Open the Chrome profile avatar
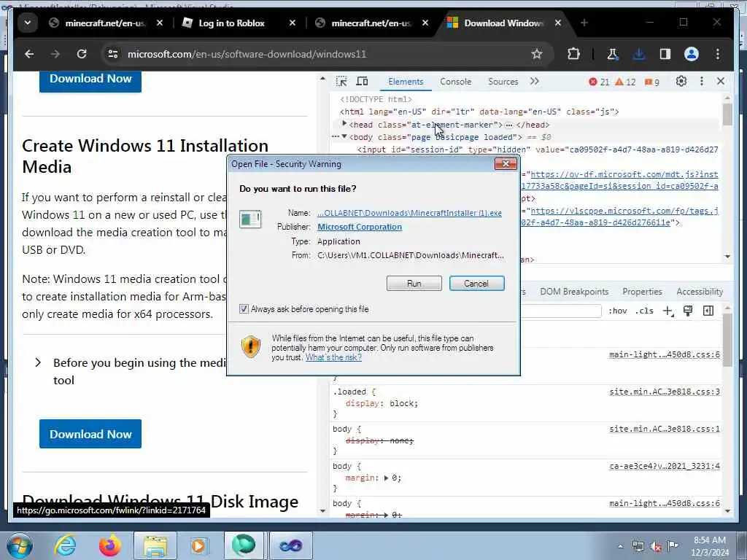 [x=692, y=54]
